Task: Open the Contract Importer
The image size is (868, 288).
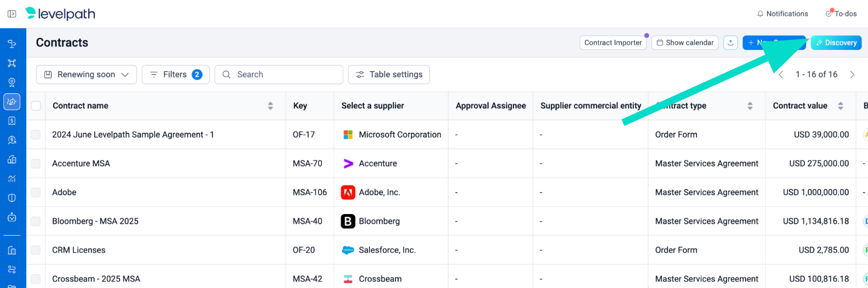Action: coord(613,43)
